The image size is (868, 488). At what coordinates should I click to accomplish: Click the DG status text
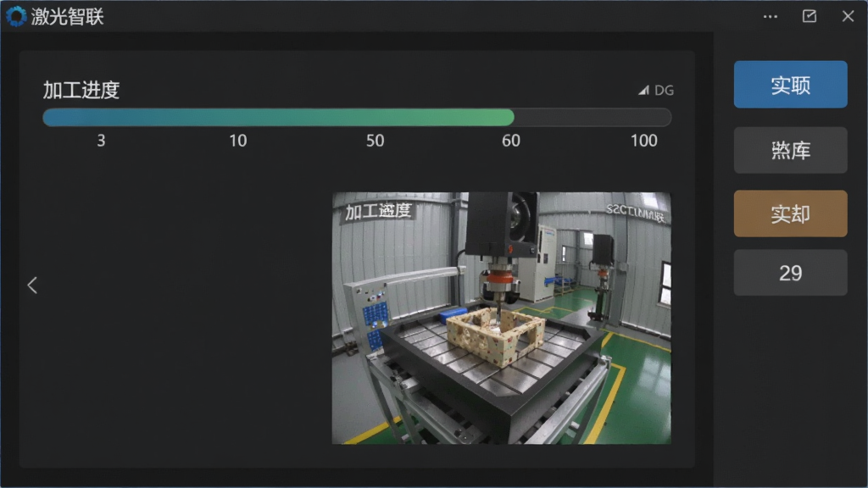point(664,90)
